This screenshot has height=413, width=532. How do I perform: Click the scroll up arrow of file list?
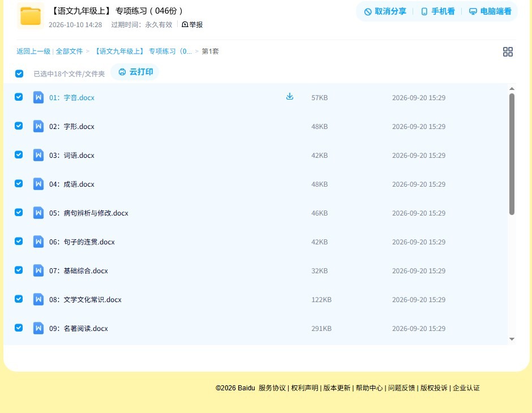tap(512, 89)
